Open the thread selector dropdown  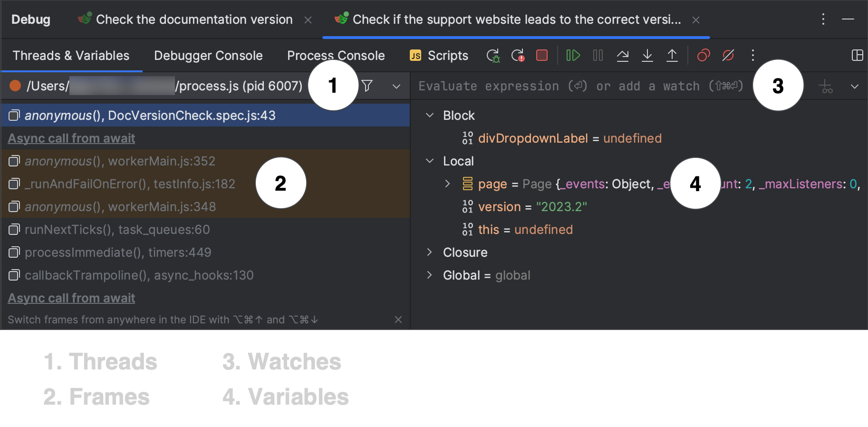tap(396, 86)
